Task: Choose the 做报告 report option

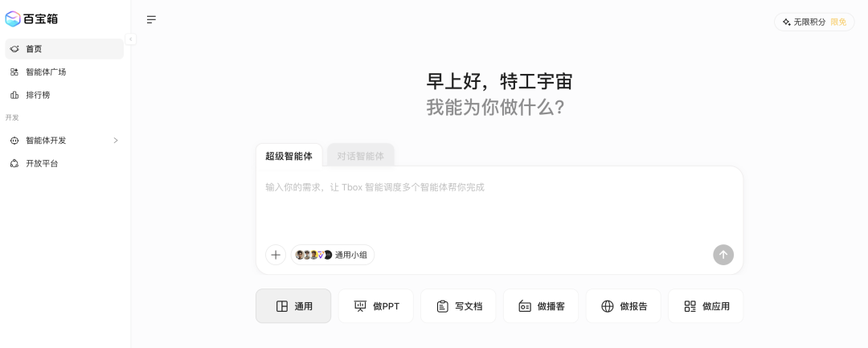Action: pyautogui.click(x=624, y=306)
